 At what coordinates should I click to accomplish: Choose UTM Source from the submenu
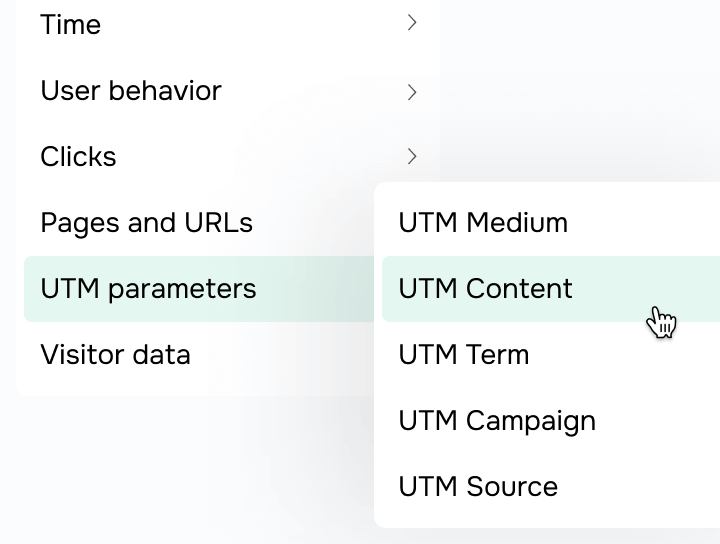point(551,487)
